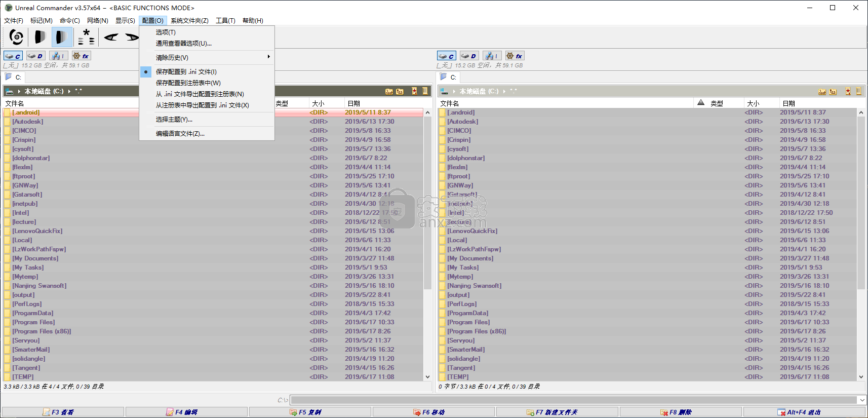Click the refresh spiral toolbar icon
Image resolution: width=868 pixels, height=418 pixels.
tap(16, 37)
